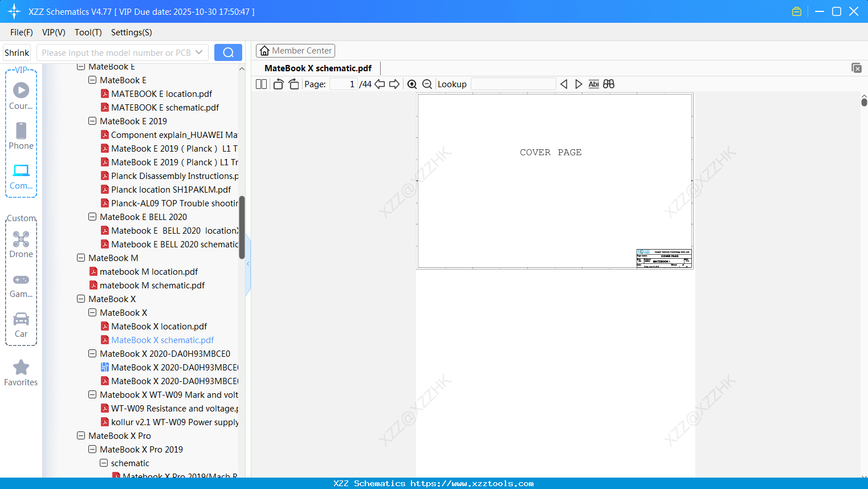This screenshot has width=868, height=489.
Task: Click the file tree vertical scrollbar
Action: [242, 227]
